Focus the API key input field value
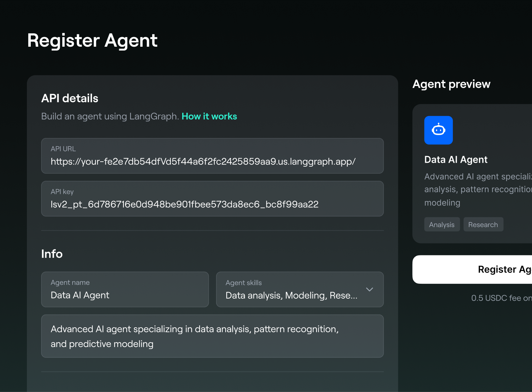 click(x=184, y=204)
